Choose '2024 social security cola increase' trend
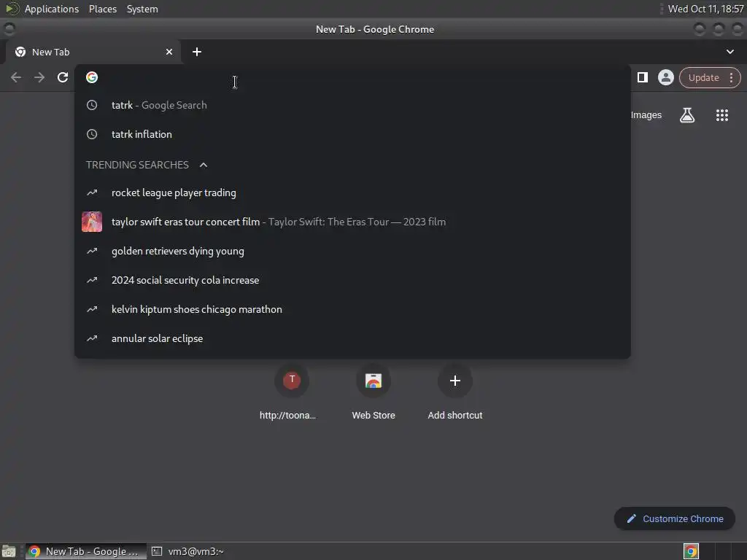747x560 pixels. tap(352, 280)
